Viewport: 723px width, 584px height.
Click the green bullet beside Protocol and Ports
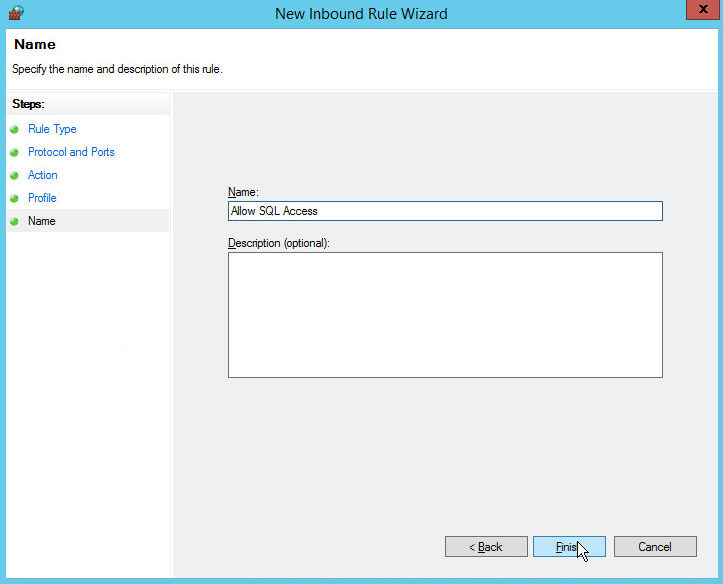click(15, 153)
